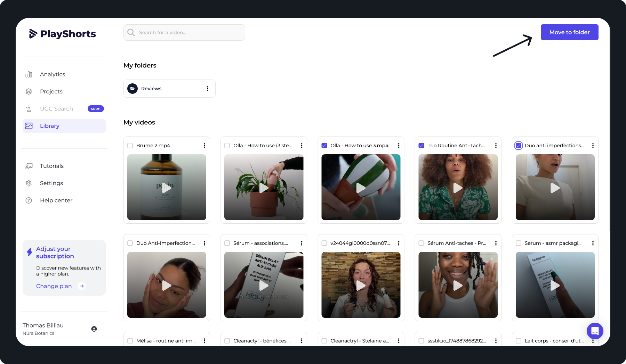Play the Olla - How to use 3.mp4 video
The image size is (626, 364).
pyautogui.click(x=361, y=188)
